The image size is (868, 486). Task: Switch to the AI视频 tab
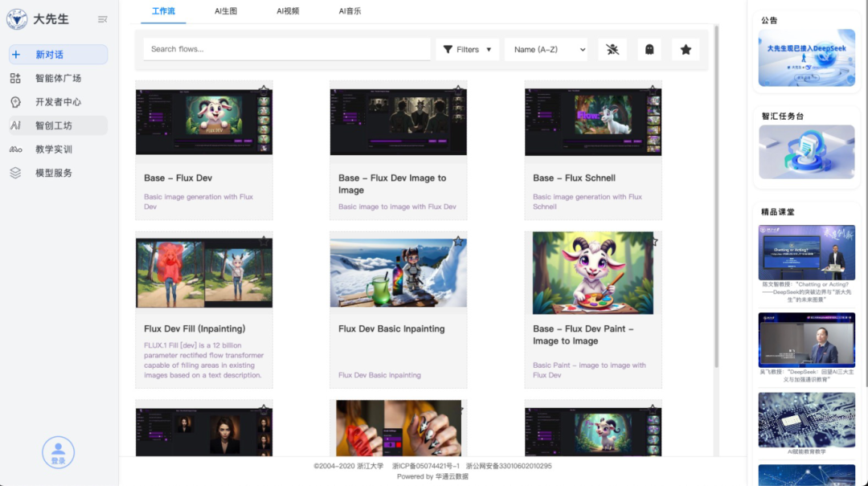tap(288, 11)
